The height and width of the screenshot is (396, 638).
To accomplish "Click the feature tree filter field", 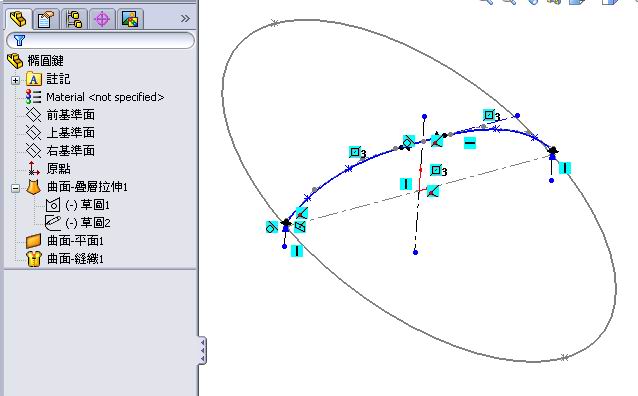I will pos(100,40).
